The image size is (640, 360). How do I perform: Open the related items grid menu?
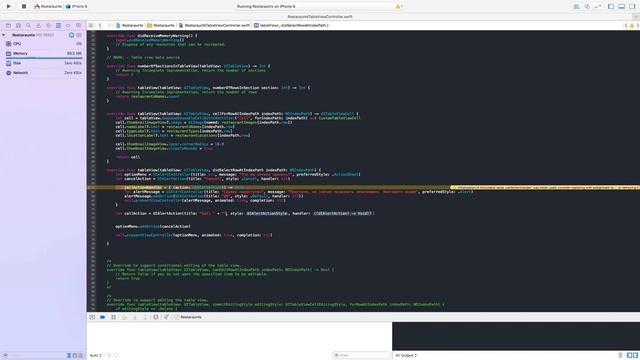coord(91,25)
